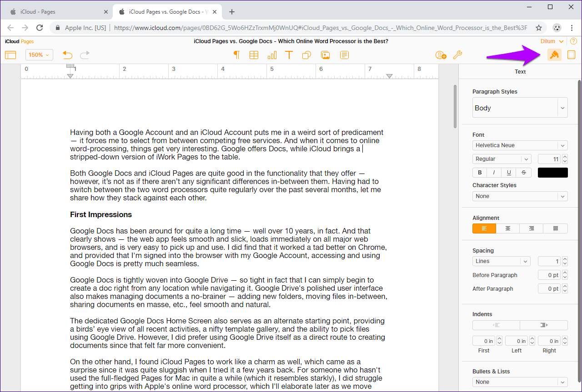Screen dimensions: 582x392
Task: Open the Document settings panel icon
Action: pyautogui.click(x=572, y=55)
